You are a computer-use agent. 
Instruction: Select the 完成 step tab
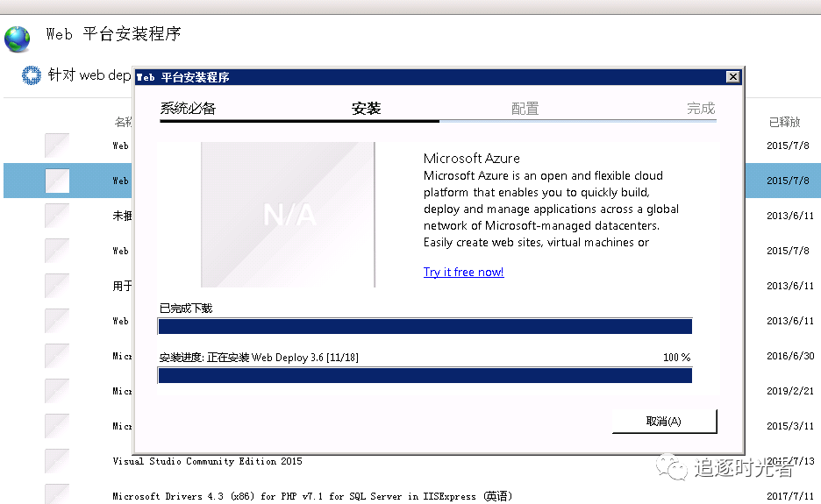coord(701,109)
